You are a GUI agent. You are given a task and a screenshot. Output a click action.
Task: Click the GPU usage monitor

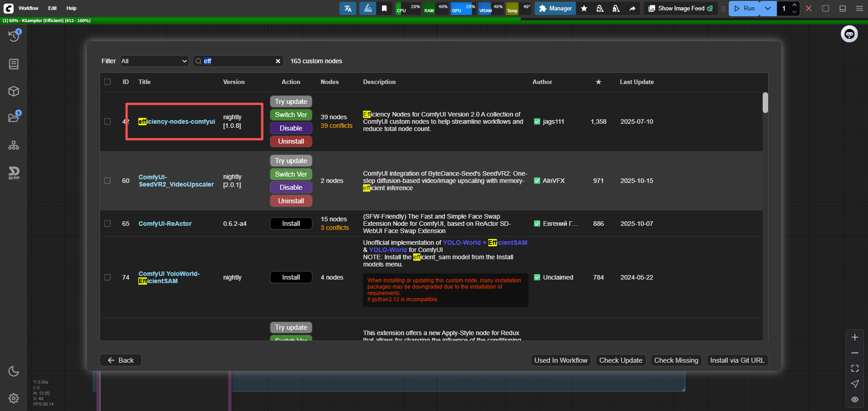(x=463, y=8)
